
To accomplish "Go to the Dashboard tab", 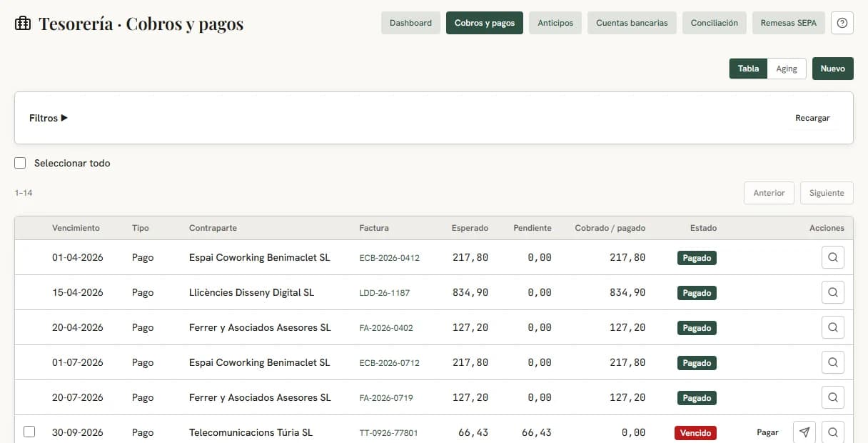I will 410,23.
